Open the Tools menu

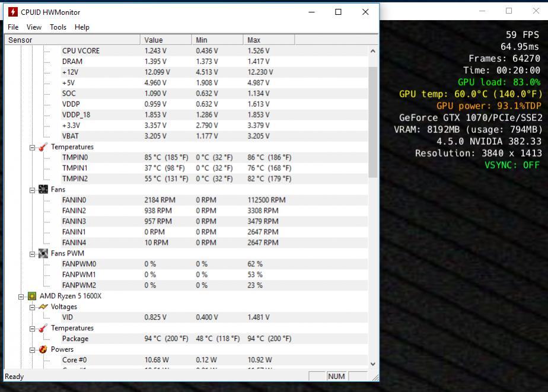pos(58,27)
